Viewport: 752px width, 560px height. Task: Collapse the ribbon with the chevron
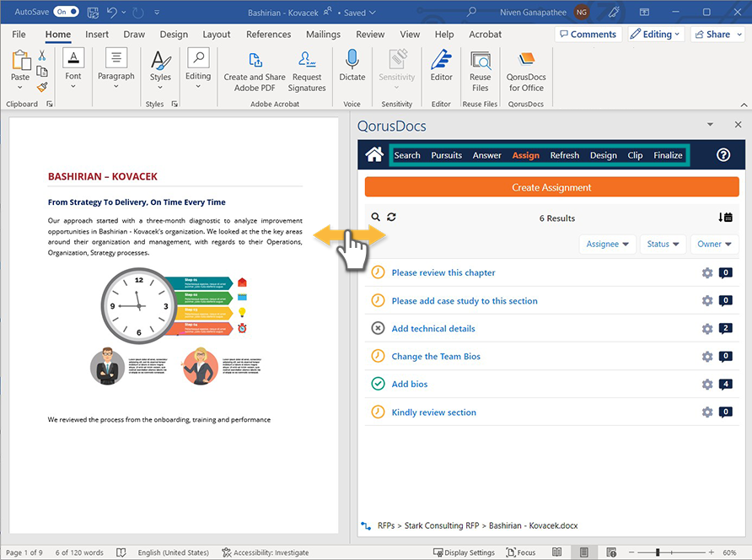744,104
